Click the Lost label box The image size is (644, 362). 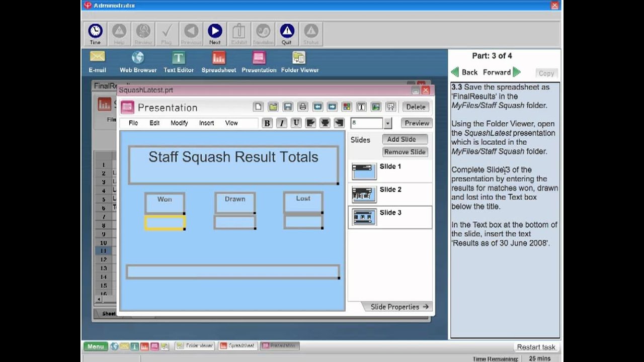[x=303, y=202]
